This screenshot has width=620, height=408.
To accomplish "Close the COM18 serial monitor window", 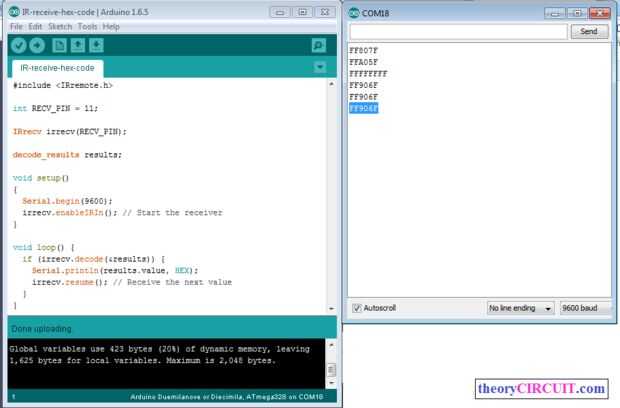I will [599, 13].
